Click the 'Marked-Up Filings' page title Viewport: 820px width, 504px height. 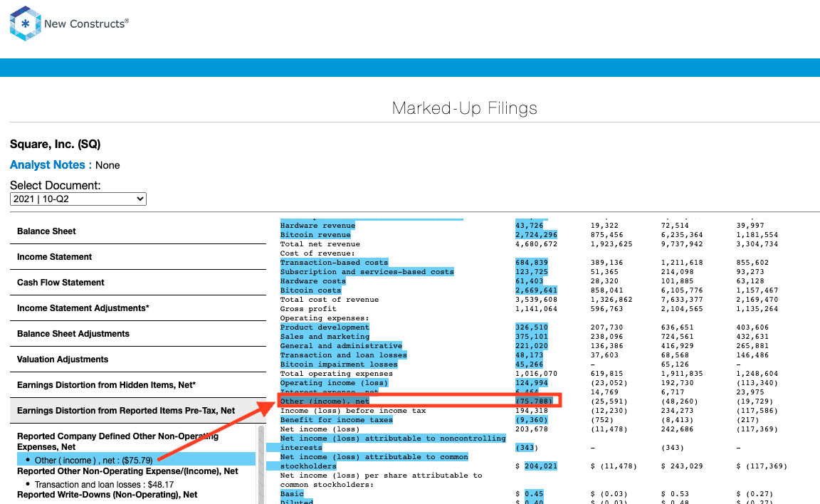tap(464, 108)
